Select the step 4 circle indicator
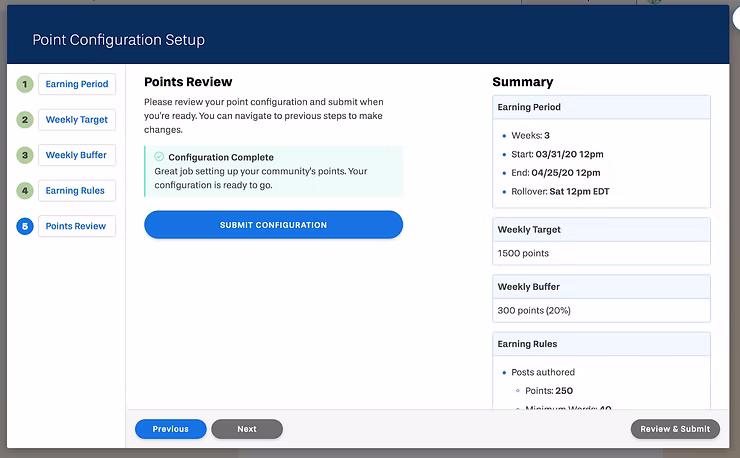Screen dimensions: 740x458 24,190
